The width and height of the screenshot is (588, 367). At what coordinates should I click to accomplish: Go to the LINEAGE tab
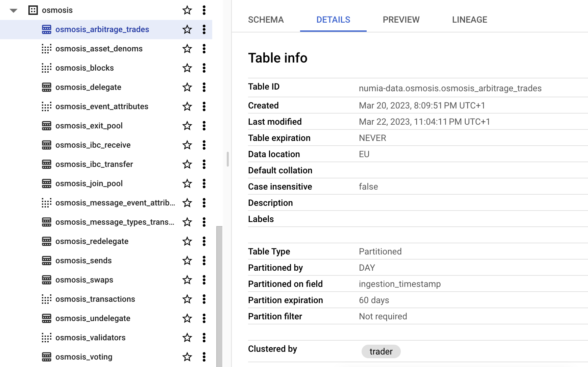click(x=469, y=20)
